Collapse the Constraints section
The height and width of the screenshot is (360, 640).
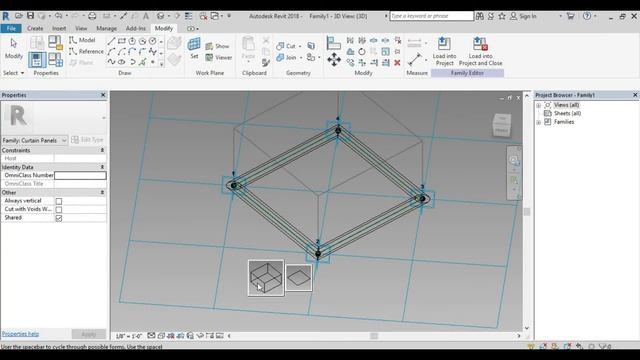(102, 151)
